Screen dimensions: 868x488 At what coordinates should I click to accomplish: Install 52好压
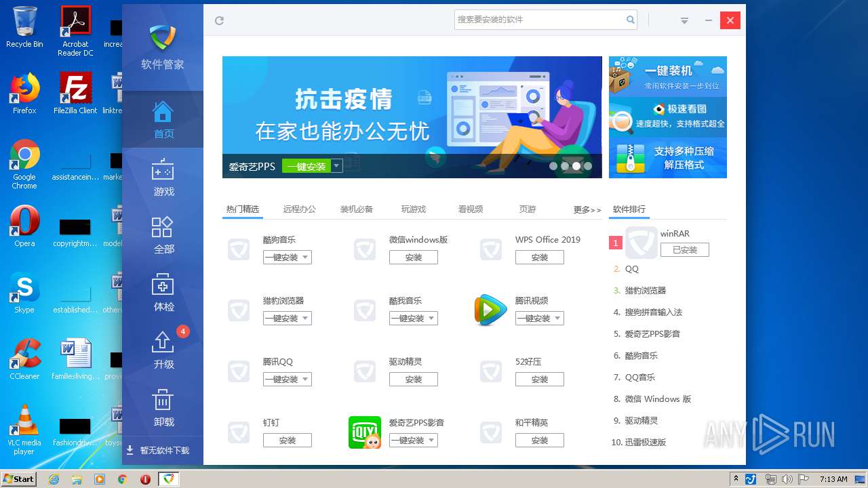tap(540, 380)
